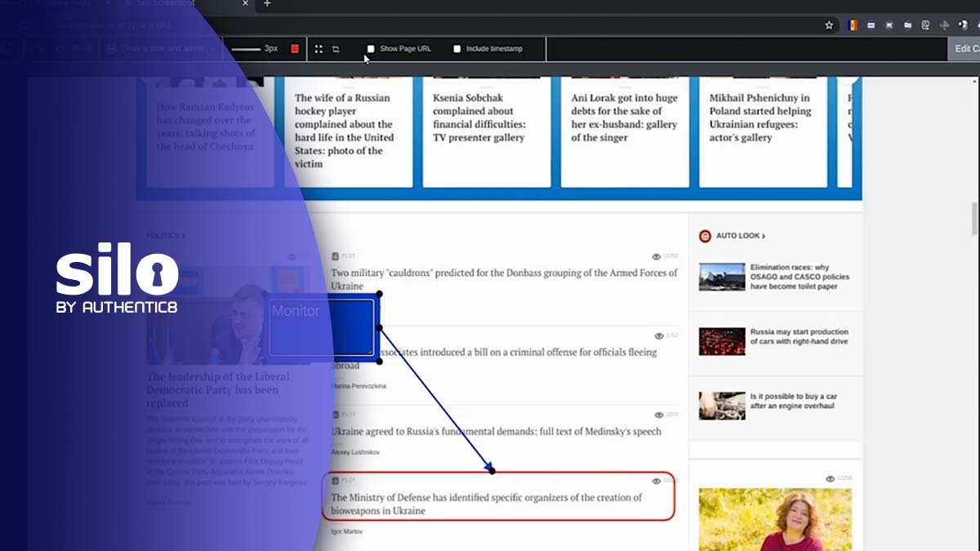
Task: Open Ministry of Defense bioweapons organizers article
Action: pyautogui.click(x=487, y=504)
